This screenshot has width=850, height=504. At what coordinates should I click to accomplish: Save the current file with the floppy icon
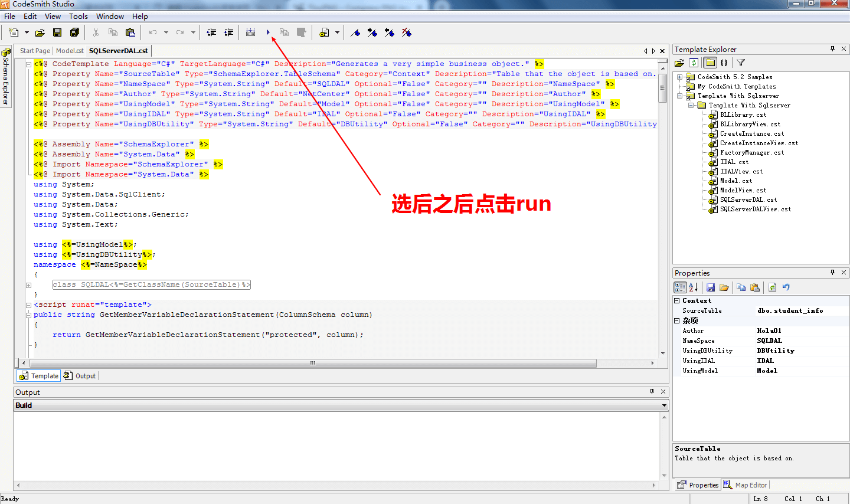(57, 32)
